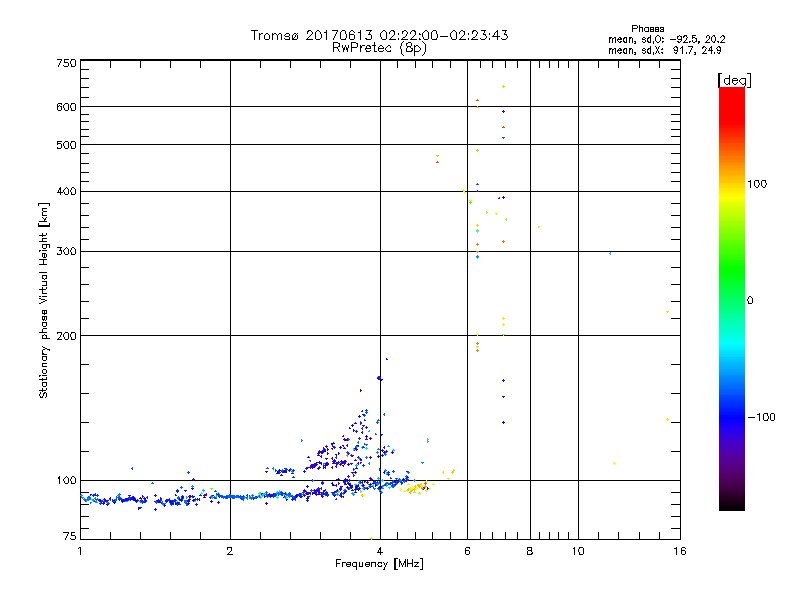800x600 pixels.
Task: Click the y-axis "750" tick label
Action: point(66,63)
